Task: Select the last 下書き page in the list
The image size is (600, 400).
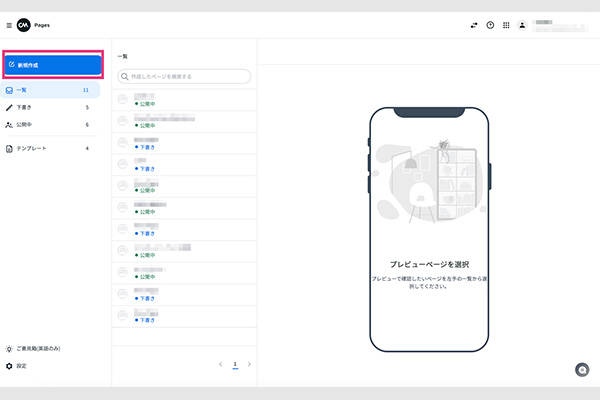Action: (184, 317)
